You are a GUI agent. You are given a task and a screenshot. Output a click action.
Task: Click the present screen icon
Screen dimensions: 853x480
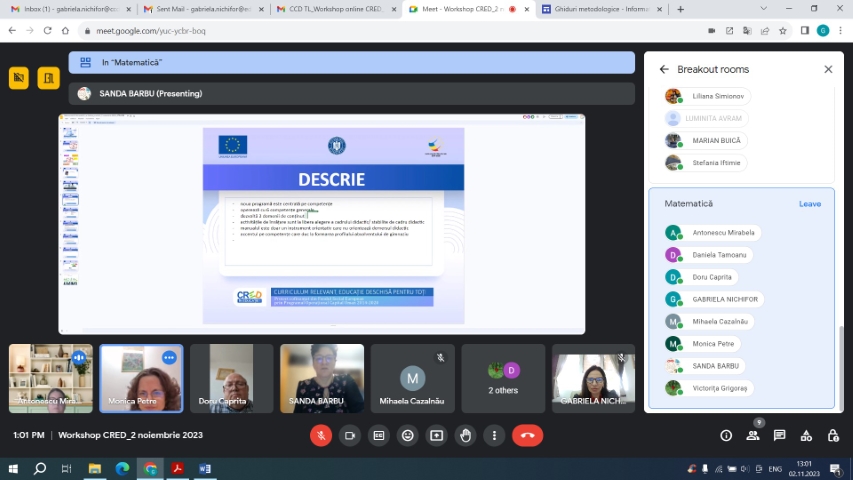[x=437, y=435]
